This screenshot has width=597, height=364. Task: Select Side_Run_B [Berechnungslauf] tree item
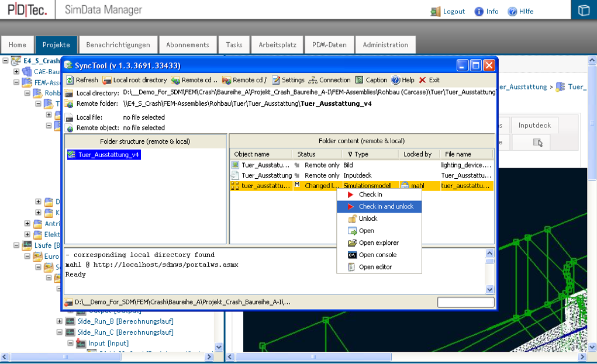(126, 321)
